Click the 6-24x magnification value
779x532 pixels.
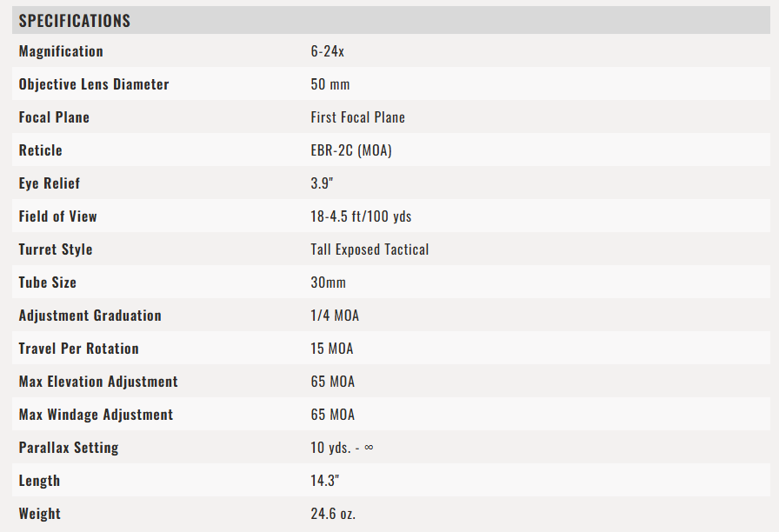pyautogui.click(x=328, y=51)
